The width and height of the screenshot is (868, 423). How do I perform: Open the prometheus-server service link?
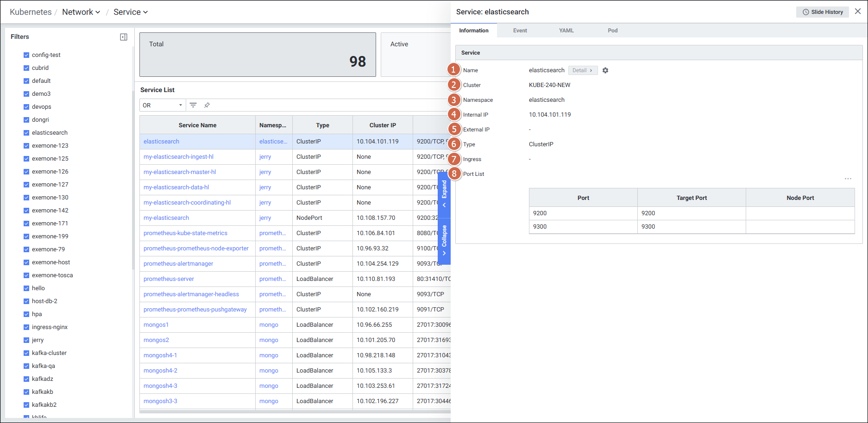(169, 279)
